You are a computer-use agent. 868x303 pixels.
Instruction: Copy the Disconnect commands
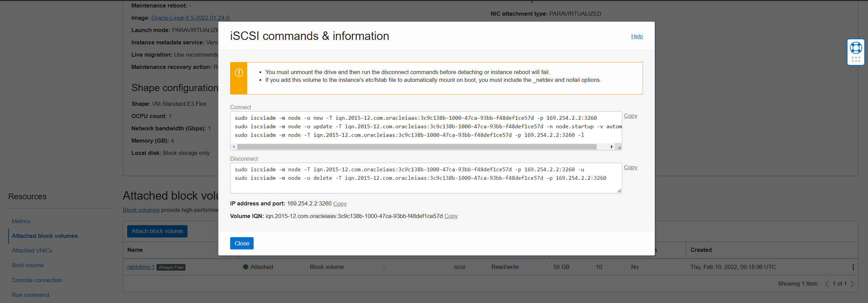click(x=630, y=168)
